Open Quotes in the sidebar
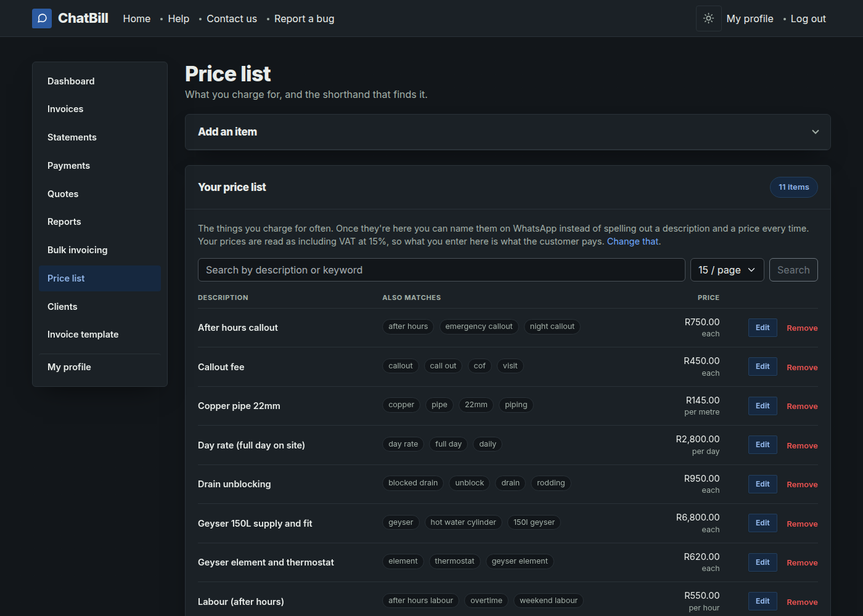The width and height of the screenshot is (863, 616). 100,194
